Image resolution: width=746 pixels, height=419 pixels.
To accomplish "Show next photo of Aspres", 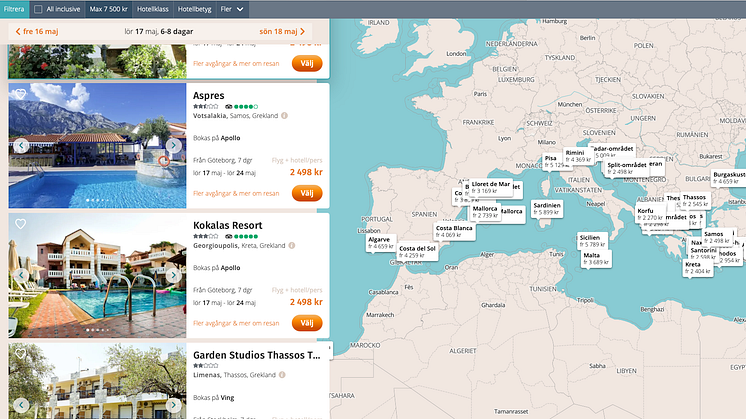I will [x=174, y=146].
